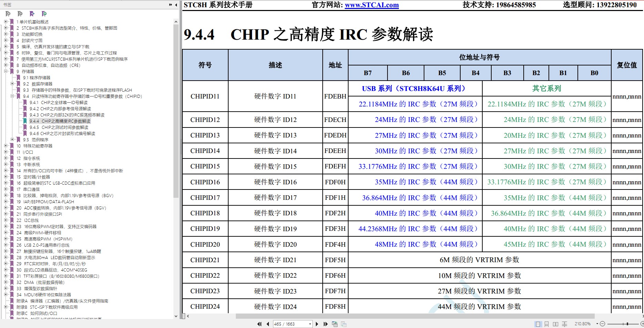644x328 pixels.
Task: Expand chapter 3 功能脚切换
Action: [x=6, y=34]
